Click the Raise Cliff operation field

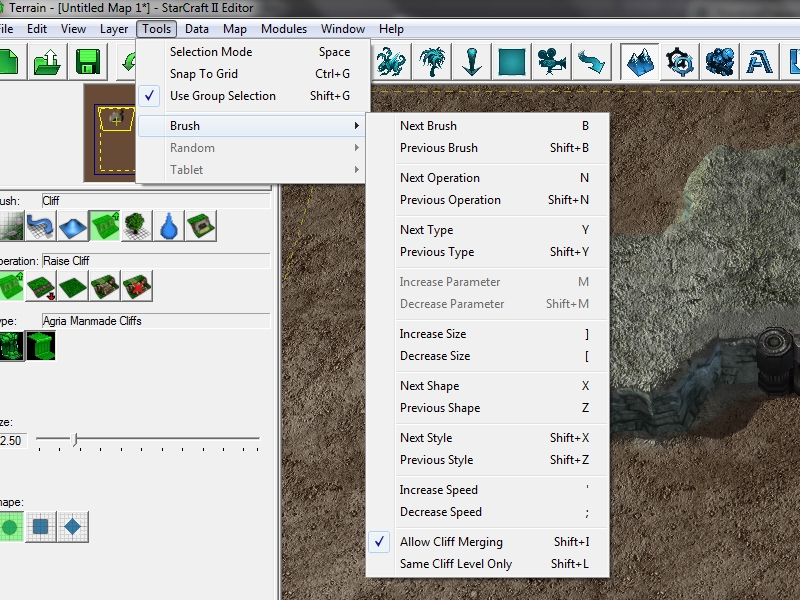156,261
